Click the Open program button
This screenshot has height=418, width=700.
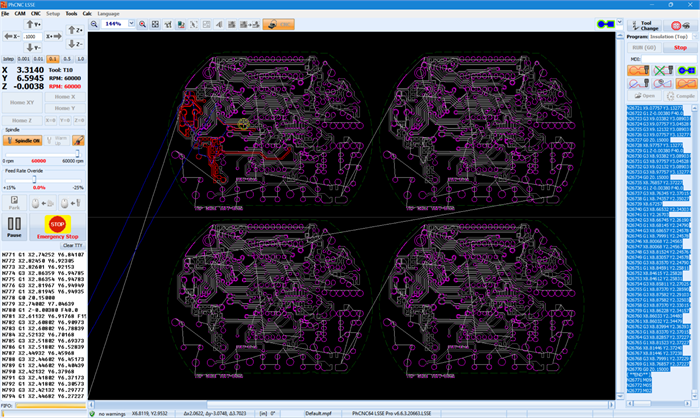[x=644, y=96]
